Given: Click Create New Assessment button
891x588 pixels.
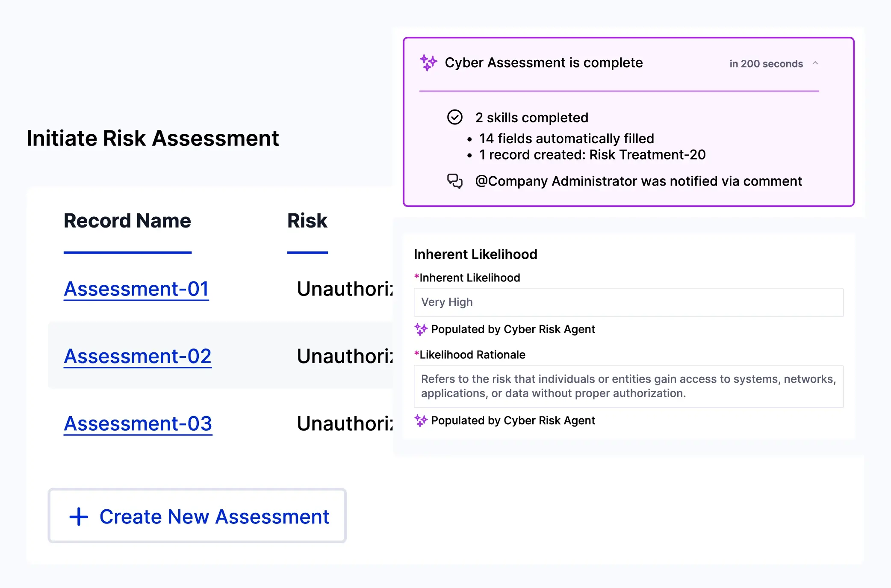Looking at the screenshot, I should (x=197, y=516).
